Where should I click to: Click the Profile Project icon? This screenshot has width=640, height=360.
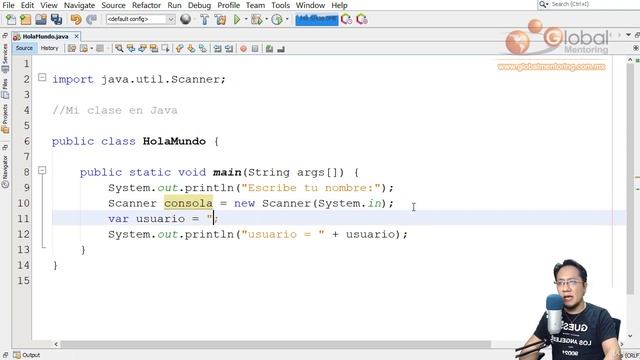click(277, 19)
